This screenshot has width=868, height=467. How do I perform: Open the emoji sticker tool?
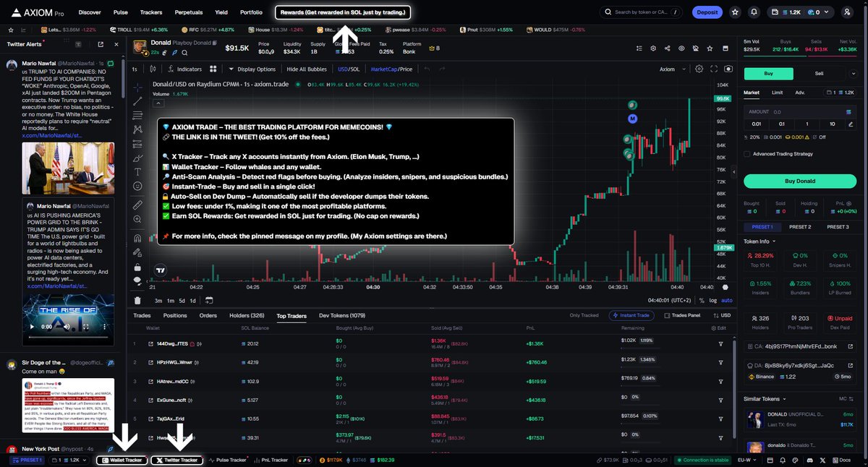click(137, 186)
